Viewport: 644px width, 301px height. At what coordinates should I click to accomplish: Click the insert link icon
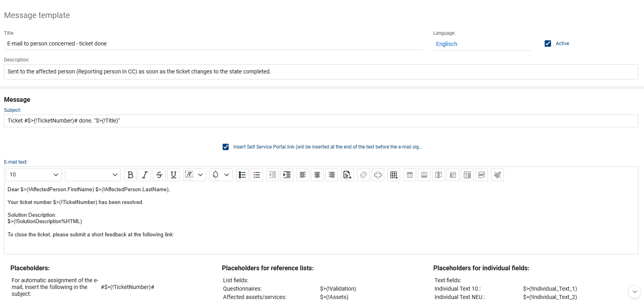pos(363,175)
